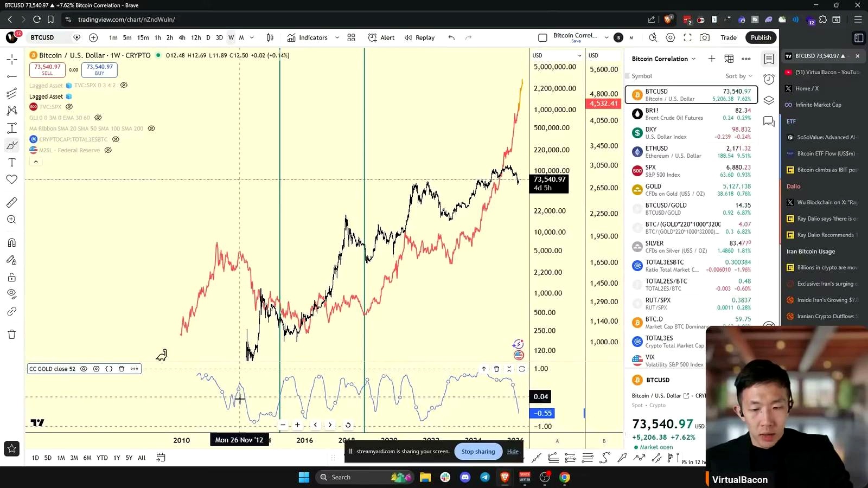The image size is (868, 488).
Task: Toggle visibility of MA Ribbon indicator
Action: [151, 129]
